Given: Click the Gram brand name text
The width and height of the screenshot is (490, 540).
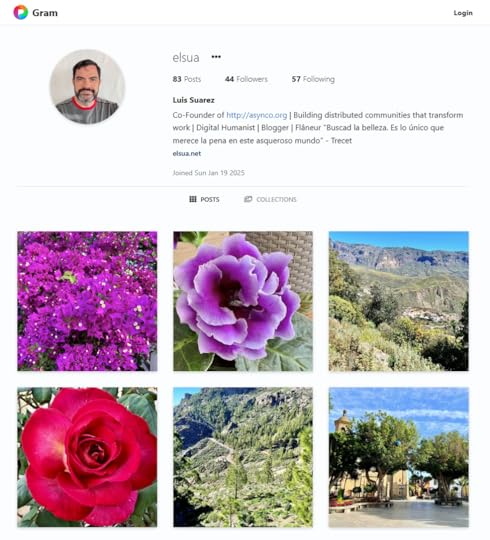Looking at the screenshot, I should 45,13.
